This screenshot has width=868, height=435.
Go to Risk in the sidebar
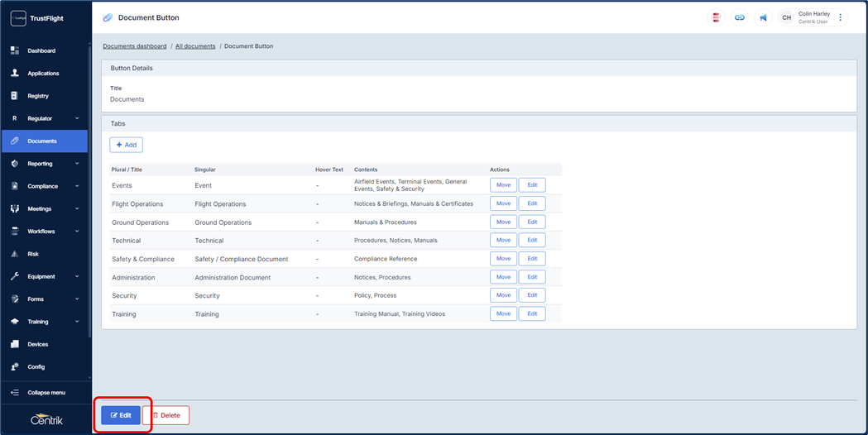tap(33, 254)
